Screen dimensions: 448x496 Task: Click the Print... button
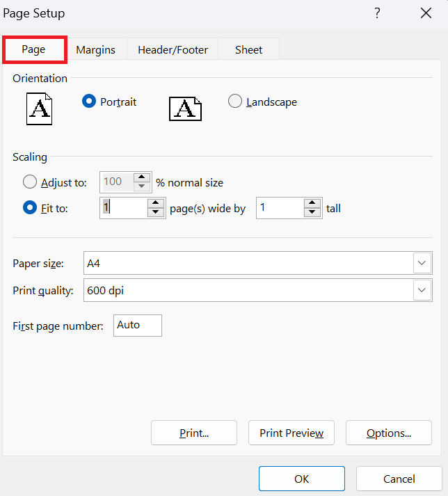coord(194,433)
